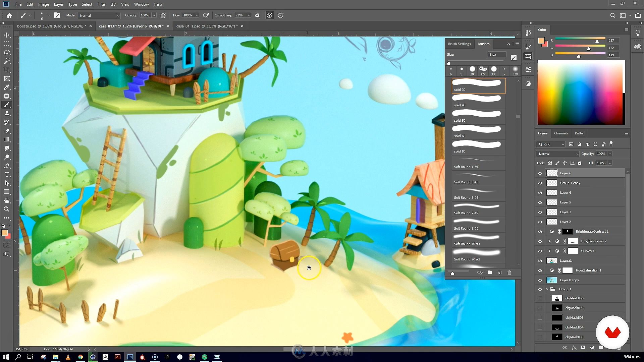This screenshot has width=644, height=362.
Task: Hide the Brightness/Contrast 1 layer
Action: [x=540, y=232]
